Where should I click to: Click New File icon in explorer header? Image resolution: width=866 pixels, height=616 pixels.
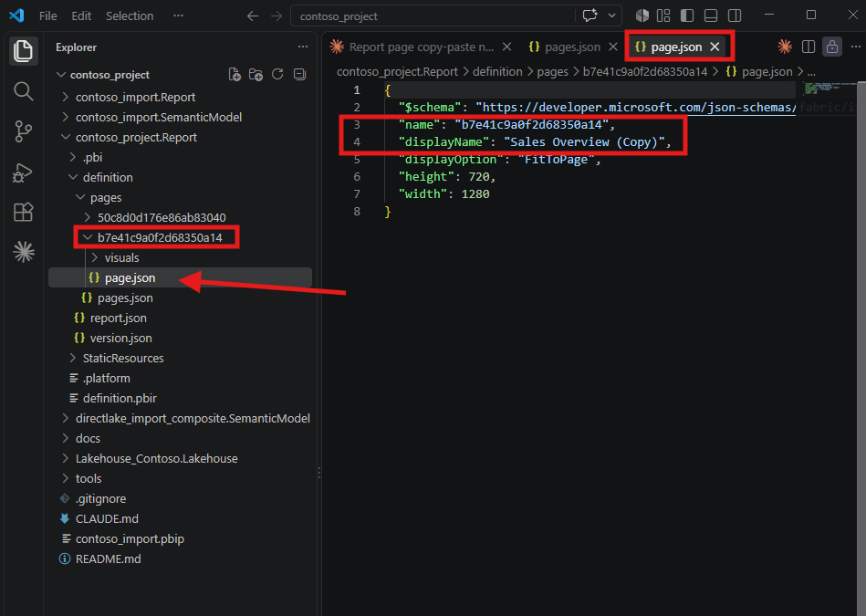(235, 75)
